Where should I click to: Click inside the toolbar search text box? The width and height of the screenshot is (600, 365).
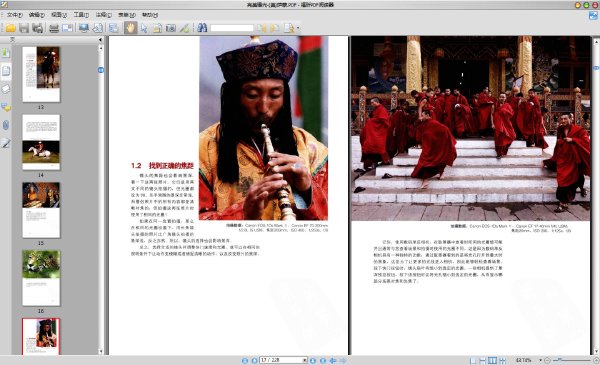(232, 28)
